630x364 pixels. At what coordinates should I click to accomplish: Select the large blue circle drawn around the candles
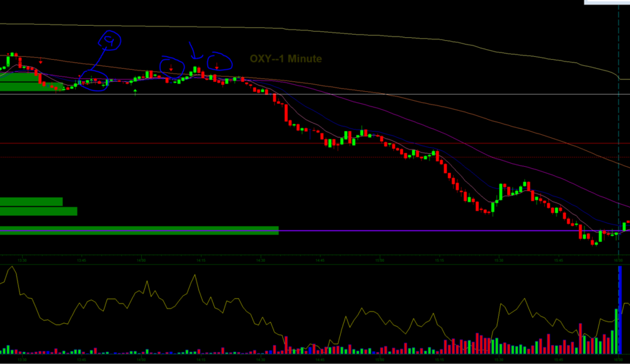coord(91,82)
